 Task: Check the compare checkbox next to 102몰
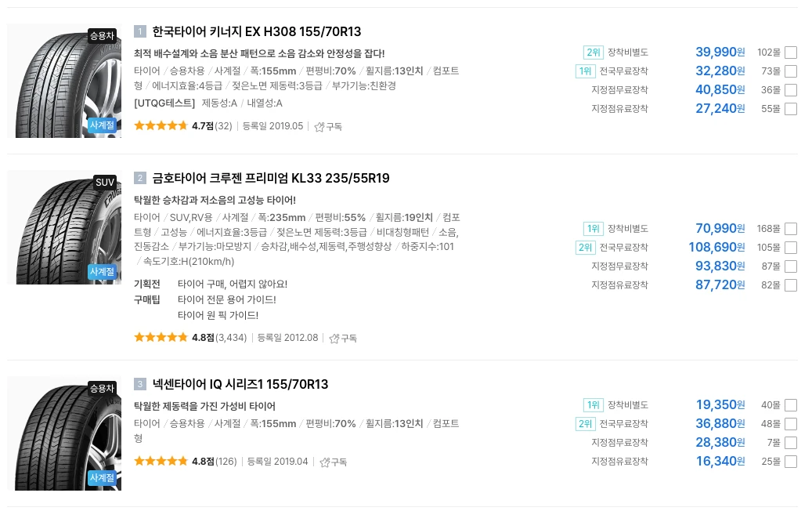[790, 52]
